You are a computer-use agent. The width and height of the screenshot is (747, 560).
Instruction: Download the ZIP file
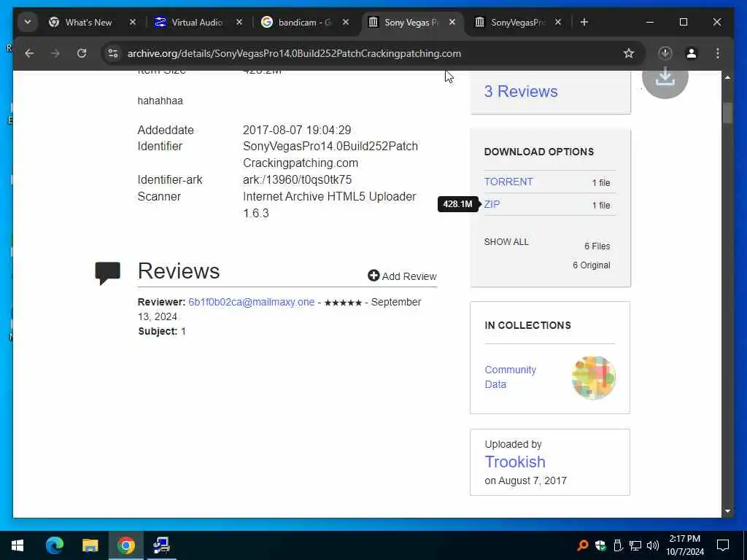492,204
